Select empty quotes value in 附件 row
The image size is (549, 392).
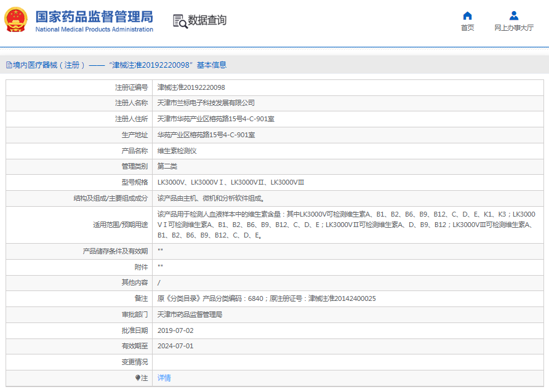tap(161, 266)
